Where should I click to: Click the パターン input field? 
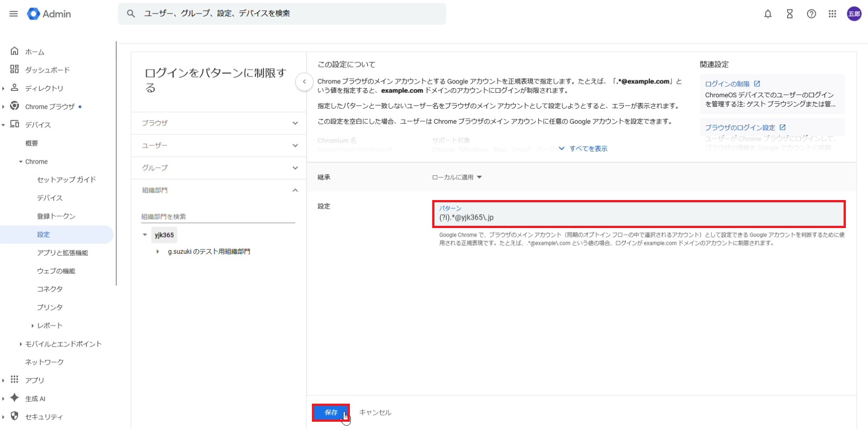pos(638,218)
